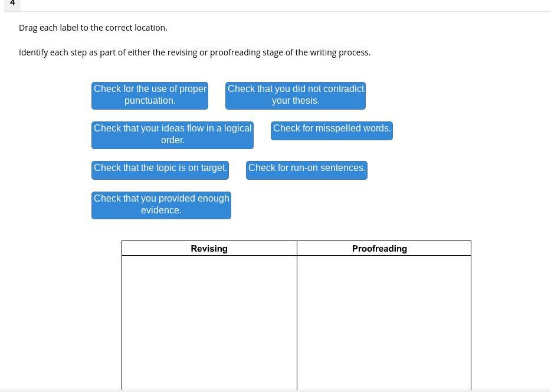The height and width of the screenshot is (392, 551).
Task: Click 'your thesis.' text in the label
Action: coord(296,100)
